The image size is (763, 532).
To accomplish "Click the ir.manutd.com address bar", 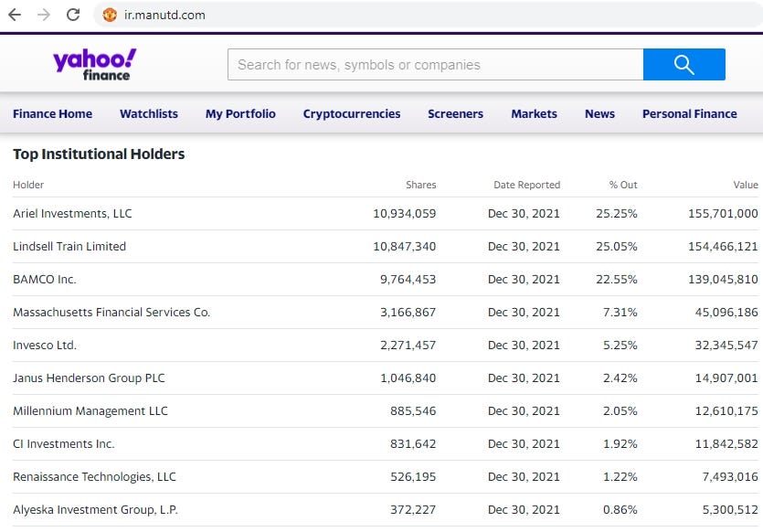I will pos(429,16).
